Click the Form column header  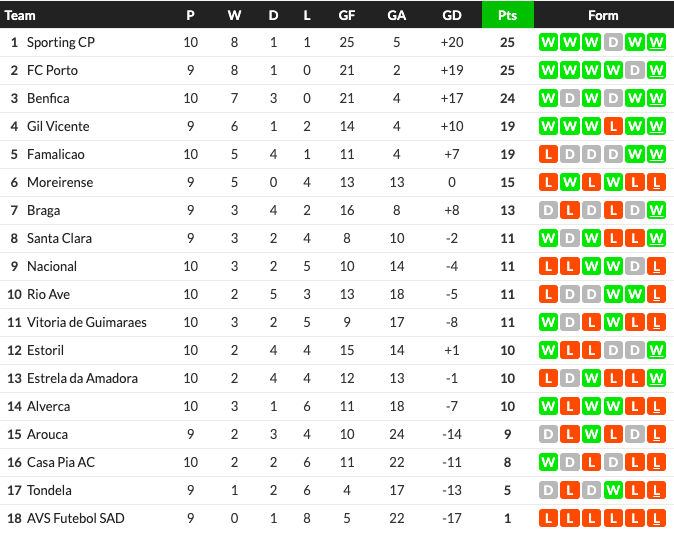(x=603, y=15)
